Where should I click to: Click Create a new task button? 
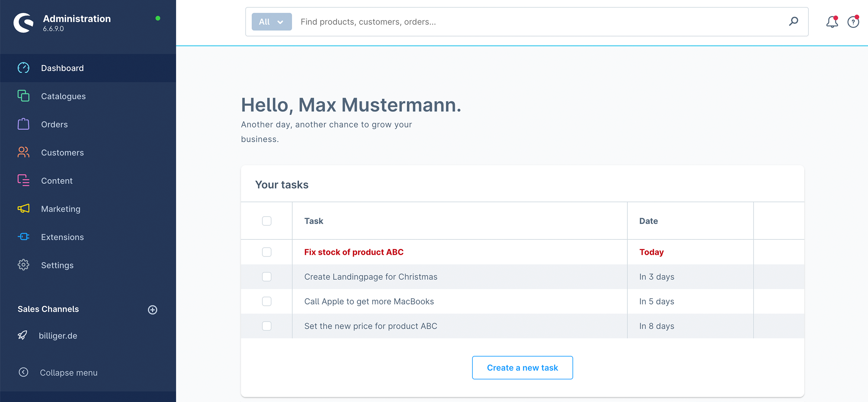click(522, 368)
